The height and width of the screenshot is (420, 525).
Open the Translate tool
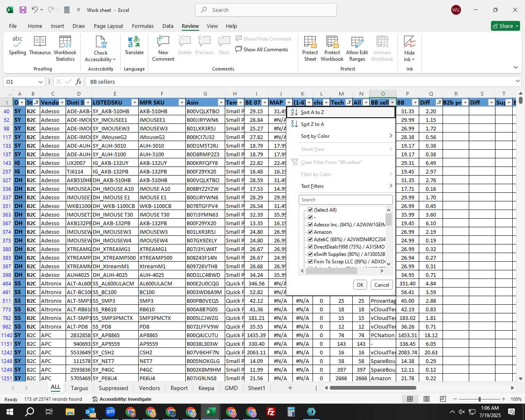(134, 46)
